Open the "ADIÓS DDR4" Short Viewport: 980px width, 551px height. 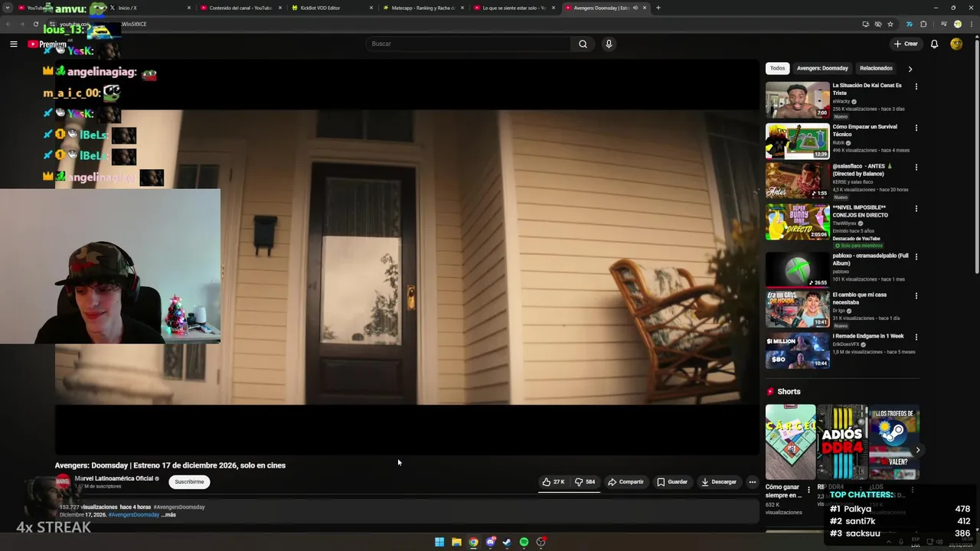point(842,442)
